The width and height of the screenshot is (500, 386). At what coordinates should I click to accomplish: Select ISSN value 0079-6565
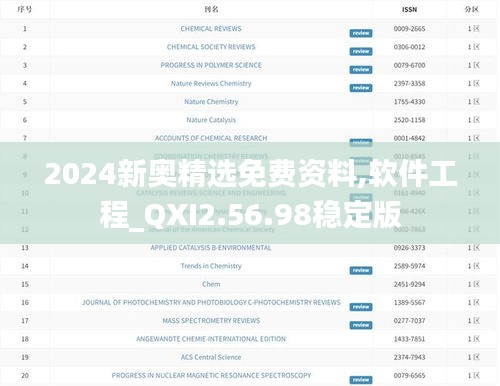(409, 375)
